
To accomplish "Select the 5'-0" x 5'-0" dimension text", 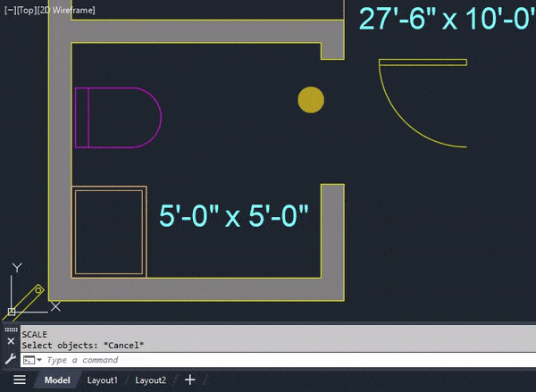I will (234, 216).
